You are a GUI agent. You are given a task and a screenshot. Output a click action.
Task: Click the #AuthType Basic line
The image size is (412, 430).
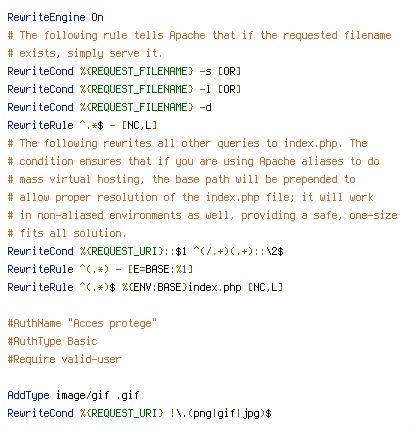52,341
